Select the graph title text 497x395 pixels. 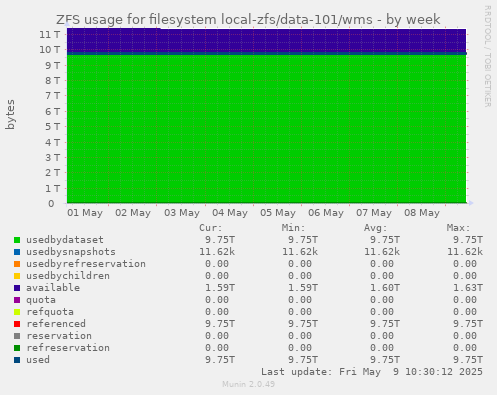pyautogui.click(x=248, y=20)
